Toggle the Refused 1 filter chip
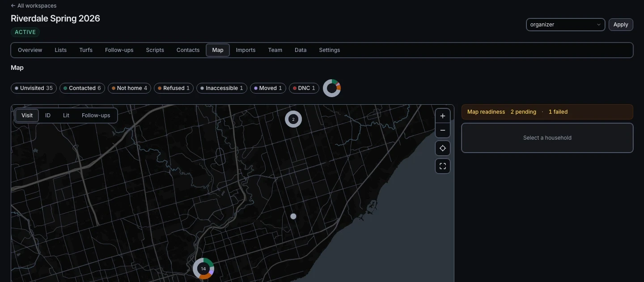This screenshot has height=282, width=644. coord(174,88)
